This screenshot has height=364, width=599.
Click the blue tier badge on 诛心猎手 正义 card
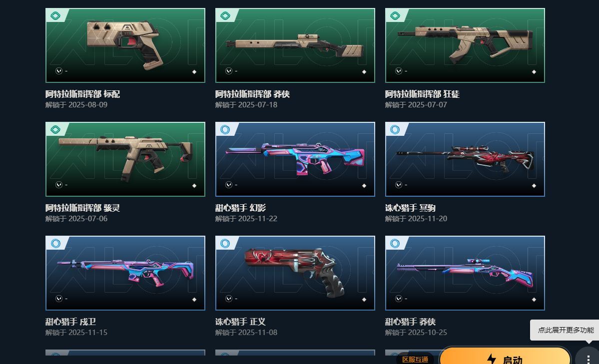(225, 243)
